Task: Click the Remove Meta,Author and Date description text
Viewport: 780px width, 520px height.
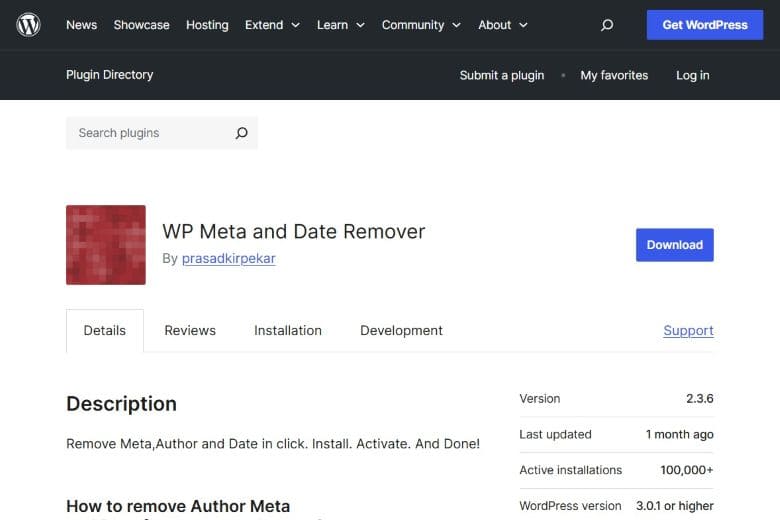Action: pyautogui.click(x=273, y=443)
